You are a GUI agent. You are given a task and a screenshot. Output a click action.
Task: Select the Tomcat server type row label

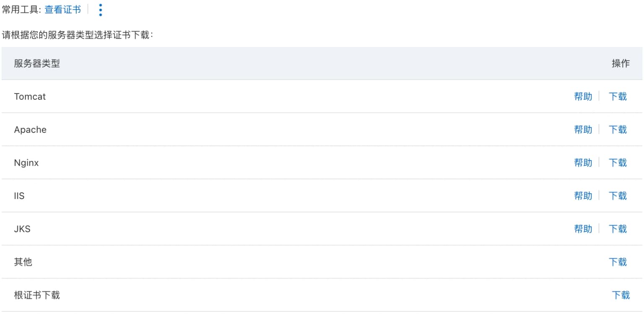click(30, 96)
